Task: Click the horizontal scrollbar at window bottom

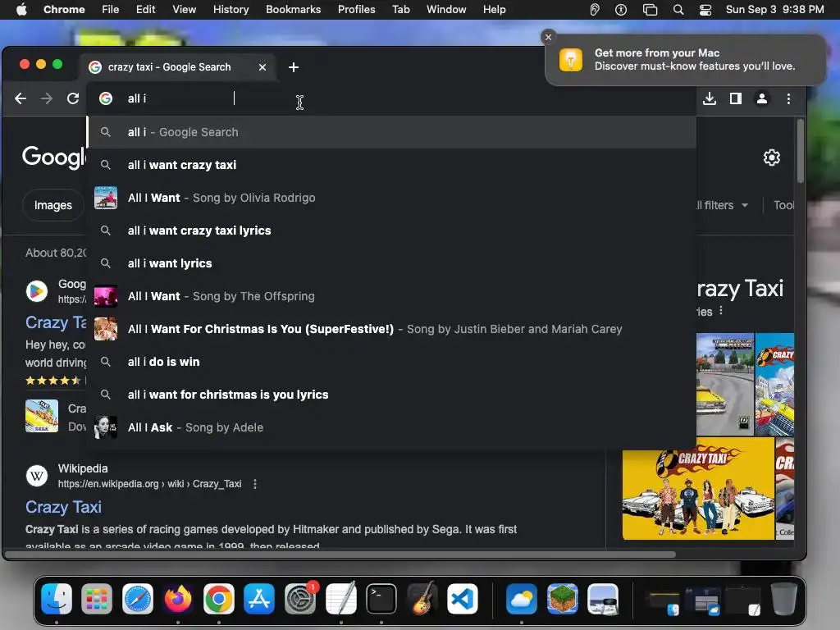Action: point(340,555)
